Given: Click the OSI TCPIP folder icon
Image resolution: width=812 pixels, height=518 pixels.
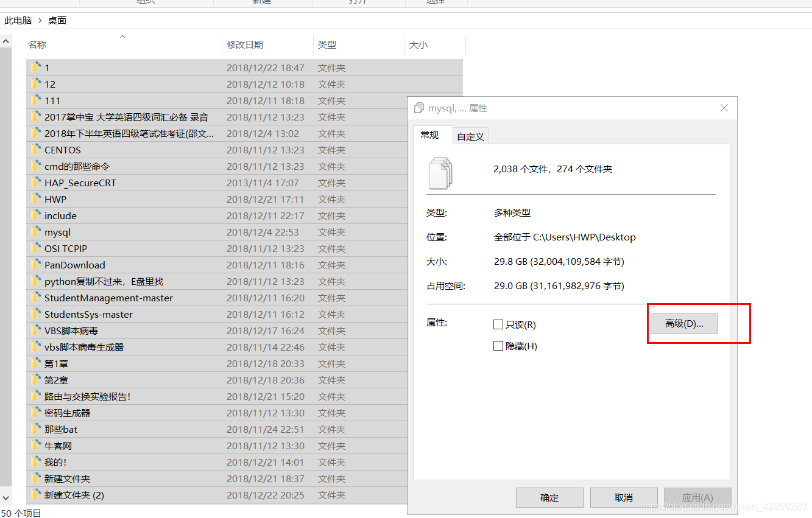Looking at the screenshot, I should [37, 248].
